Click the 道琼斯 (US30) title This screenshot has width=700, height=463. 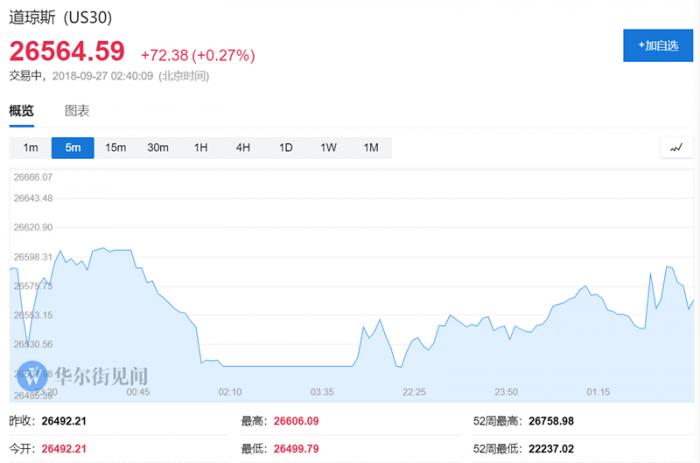[x=58, y=17]
